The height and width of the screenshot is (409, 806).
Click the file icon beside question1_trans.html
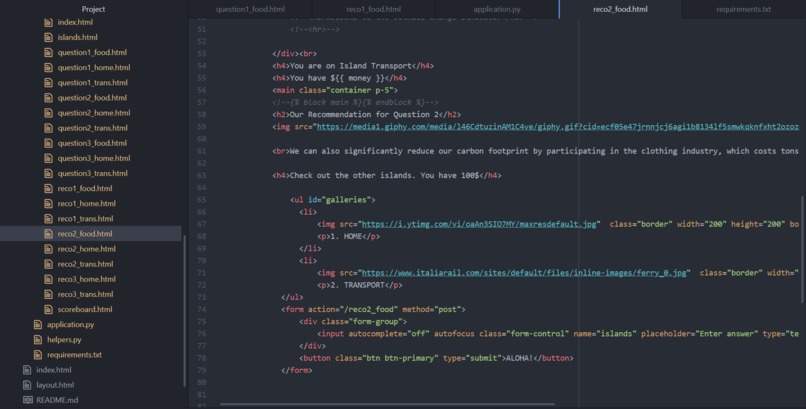click(48, 83)
